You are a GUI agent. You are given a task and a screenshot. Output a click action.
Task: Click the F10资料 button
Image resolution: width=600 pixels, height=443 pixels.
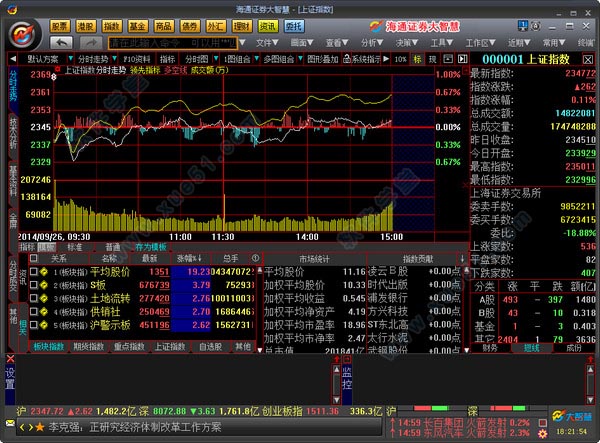(137, 59)
